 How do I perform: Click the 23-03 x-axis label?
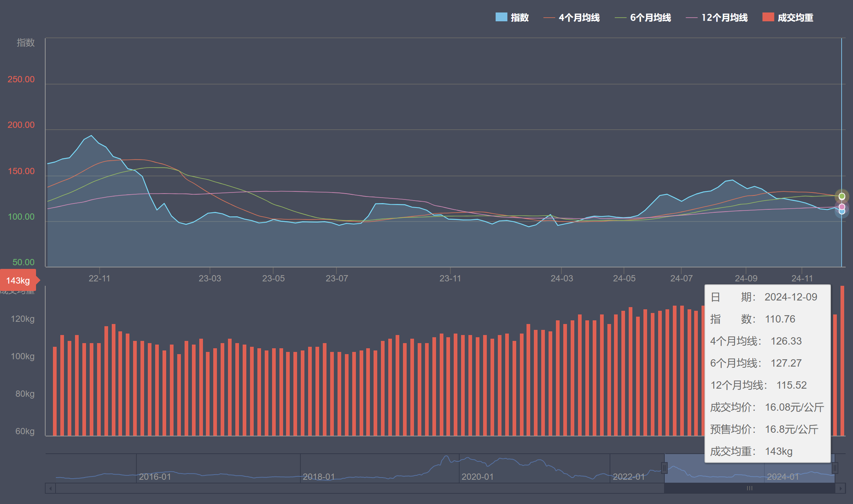(x=210, y=278)
